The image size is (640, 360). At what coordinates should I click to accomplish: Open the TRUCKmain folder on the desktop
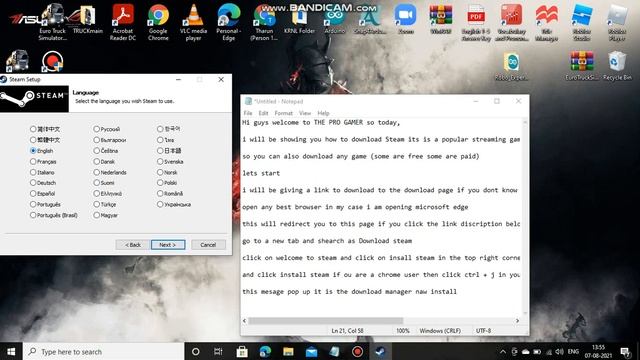87,20
